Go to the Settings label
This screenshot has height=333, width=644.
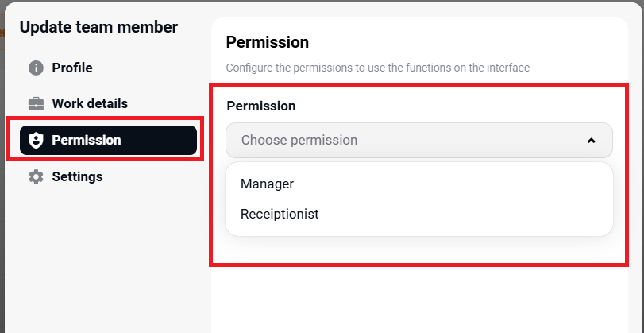pyautogui.click(x=77, y=176)
